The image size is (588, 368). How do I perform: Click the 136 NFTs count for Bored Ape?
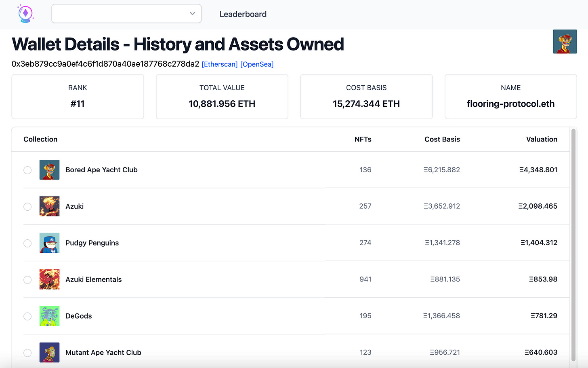click(365, 170)
